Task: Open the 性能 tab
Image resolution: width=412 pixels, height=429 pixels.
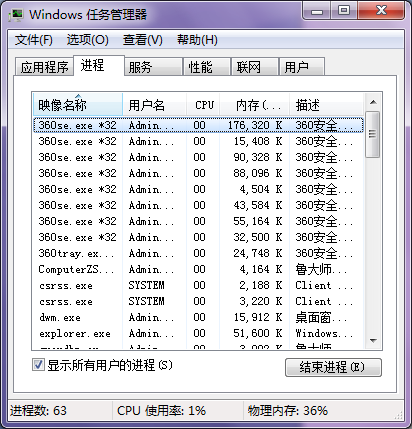Action: coord(207,67)
